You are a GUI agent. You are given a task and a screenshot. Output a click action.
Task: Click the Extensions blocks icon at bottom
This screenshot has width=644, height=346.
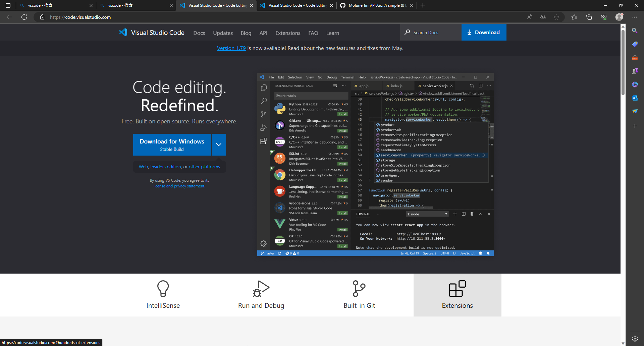[x=457, y=289]
